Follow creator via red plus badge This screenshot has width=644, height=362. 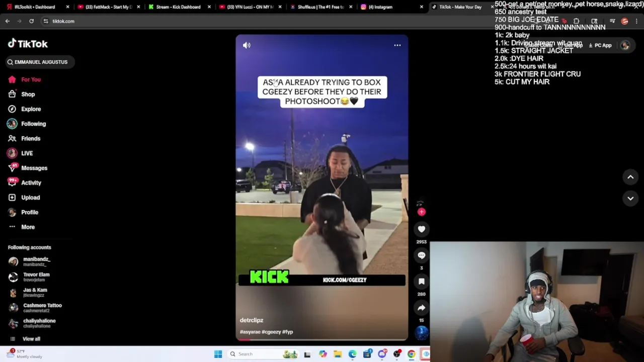(x=422, y=212)
